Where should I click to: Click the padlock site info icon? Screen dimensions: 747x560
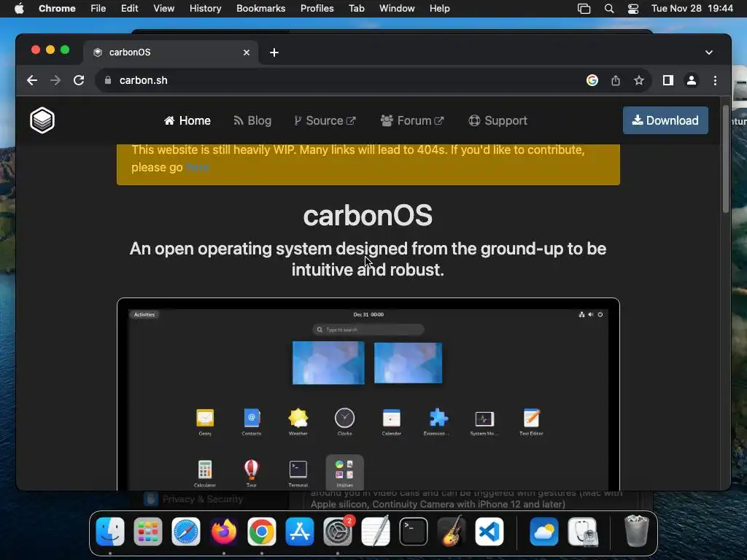(x=108, y=80)
